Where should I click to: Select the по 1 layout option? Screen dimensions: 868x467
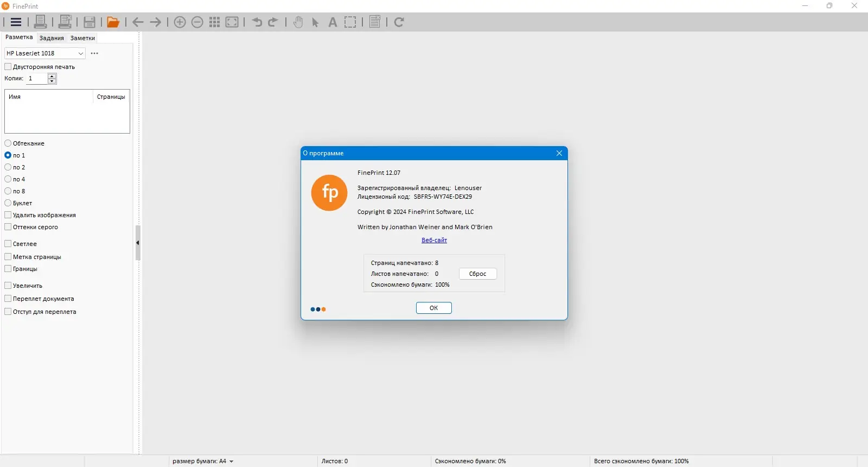(8, 155)
